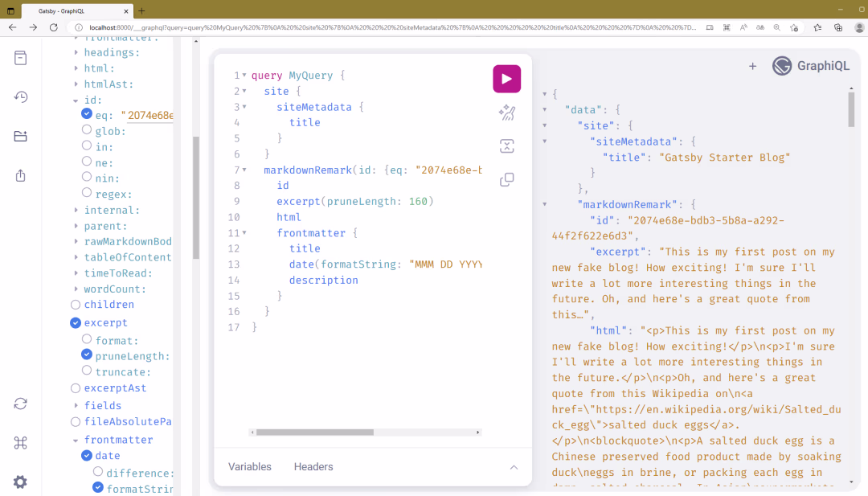Open the documentation explorer sidebar icon

click(20, 58)
